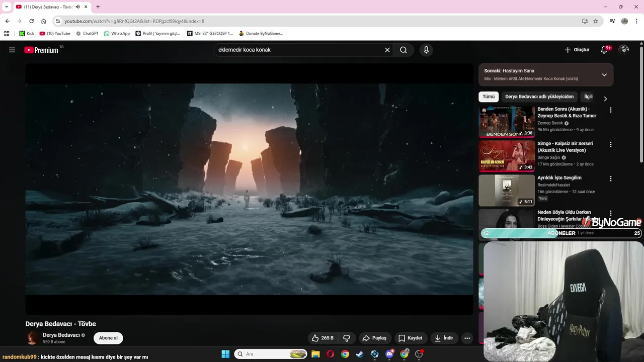Click the video player to pause
The image size is (644, 362).
pos(250,189)
